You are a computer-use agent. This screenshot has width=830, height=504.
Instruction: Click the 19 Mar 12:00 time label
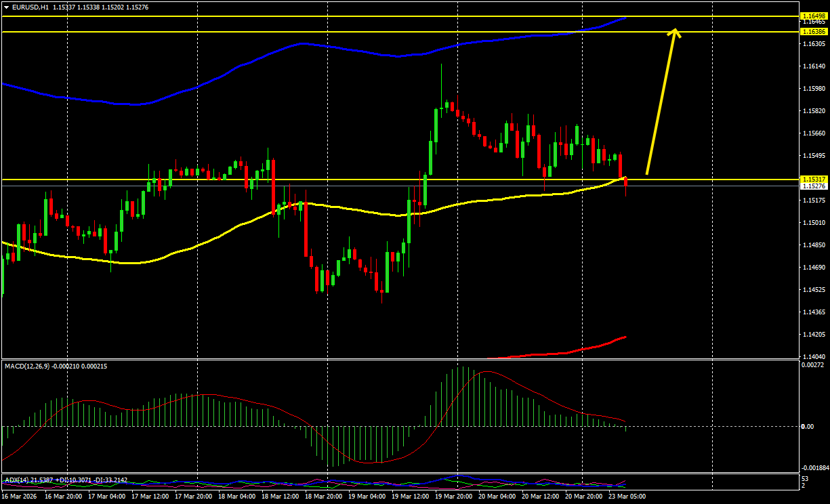411,497
